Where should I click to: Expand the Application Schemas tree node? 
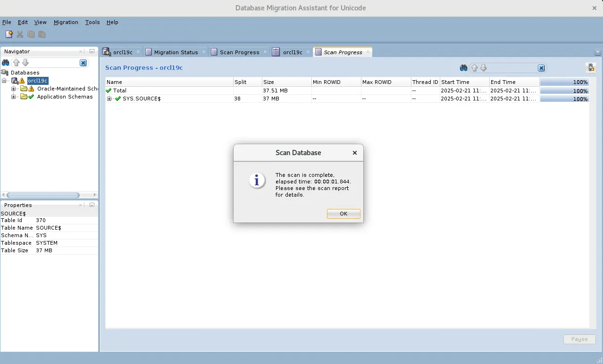pyautogui.click(x=14, y=97)
